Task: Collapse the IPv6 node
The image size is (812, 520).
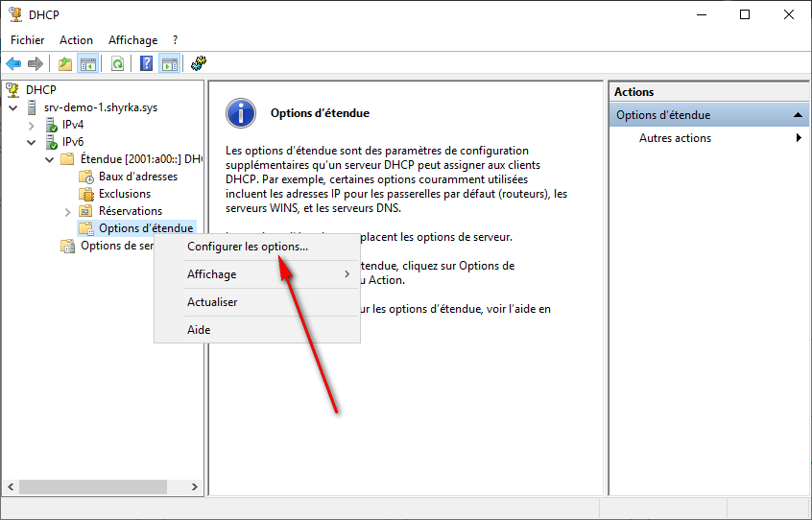Action: (32, 142)
